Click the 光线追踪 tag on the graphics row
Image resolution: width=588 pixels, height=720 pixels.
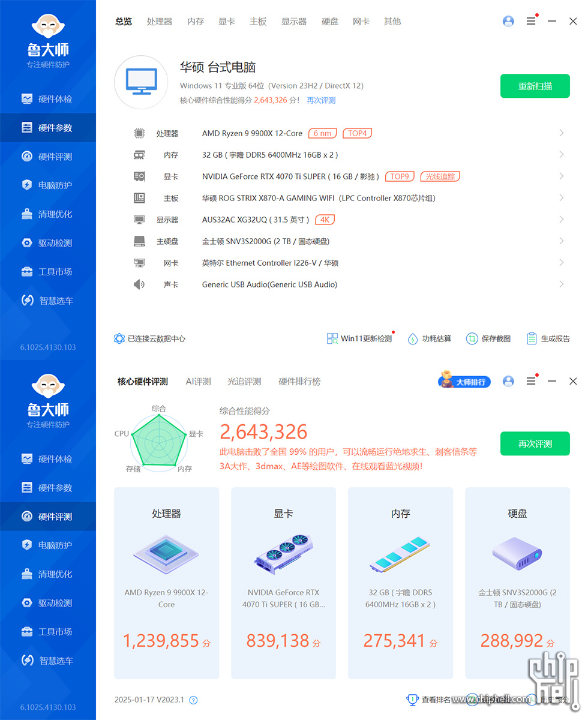pyautogui.click(x=440, y=176)
